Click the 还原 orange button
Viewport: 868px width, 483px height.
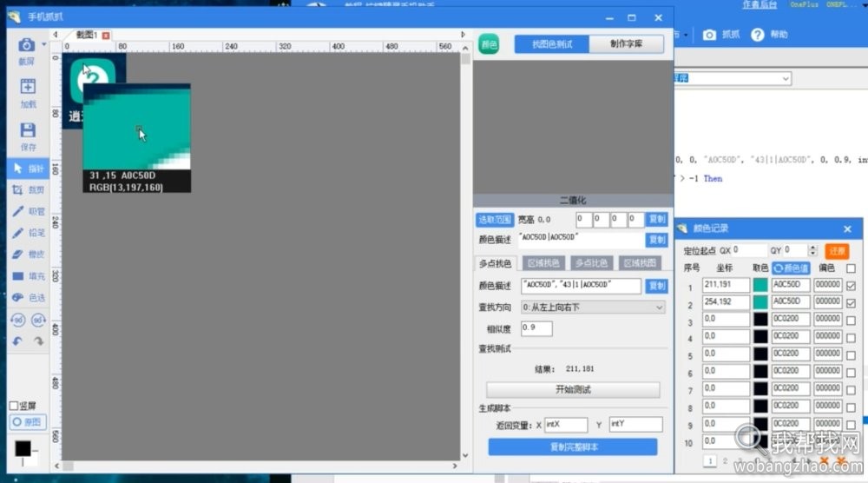pos(837,251)
